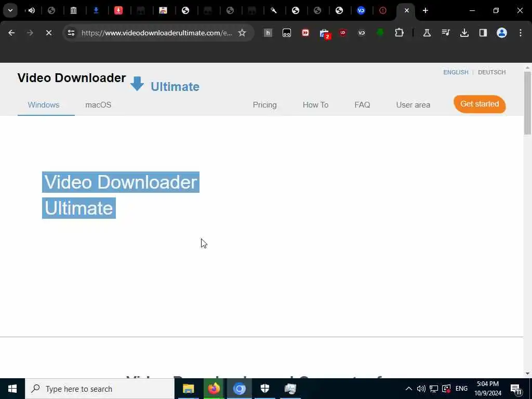Go to the User area
The height and width of the screenshot is (399, 532).
pos(413,105)
